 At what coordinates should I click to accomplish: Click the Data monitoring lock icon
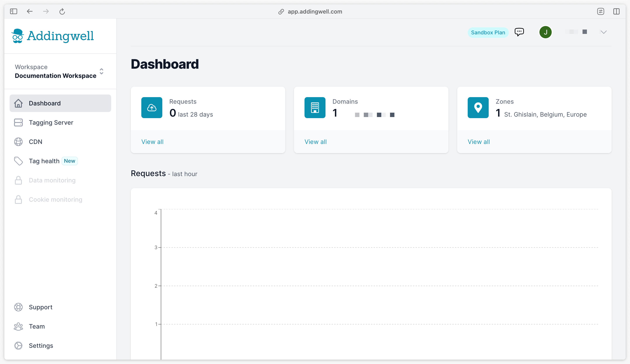tap(18, 180)
